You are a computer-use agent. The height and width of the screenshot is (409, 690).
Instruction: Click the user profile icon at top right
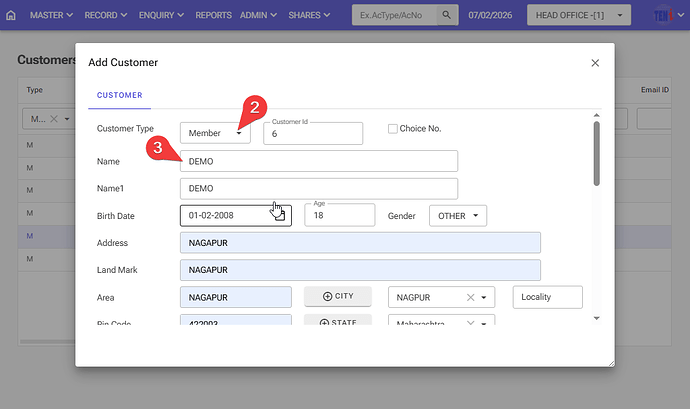663,16
